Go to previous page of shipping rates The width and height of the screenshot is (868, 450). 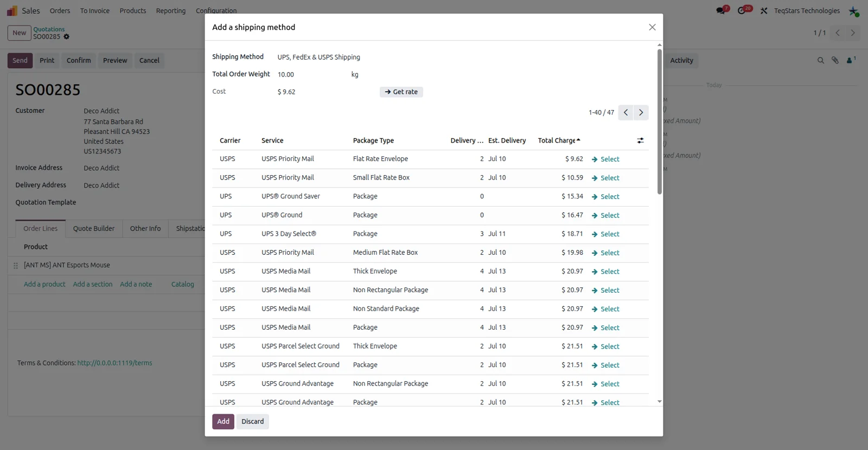626,112
